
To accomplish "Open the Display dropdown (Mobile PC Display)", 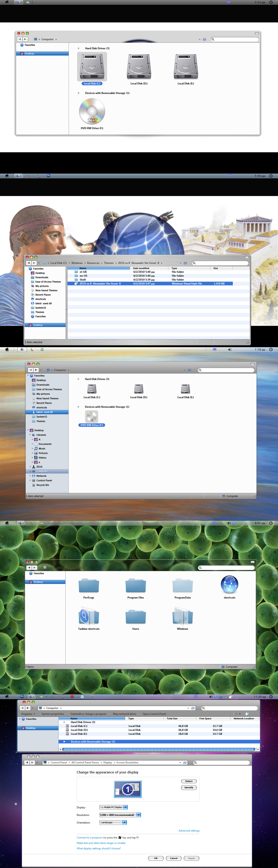I will point(113,807).
